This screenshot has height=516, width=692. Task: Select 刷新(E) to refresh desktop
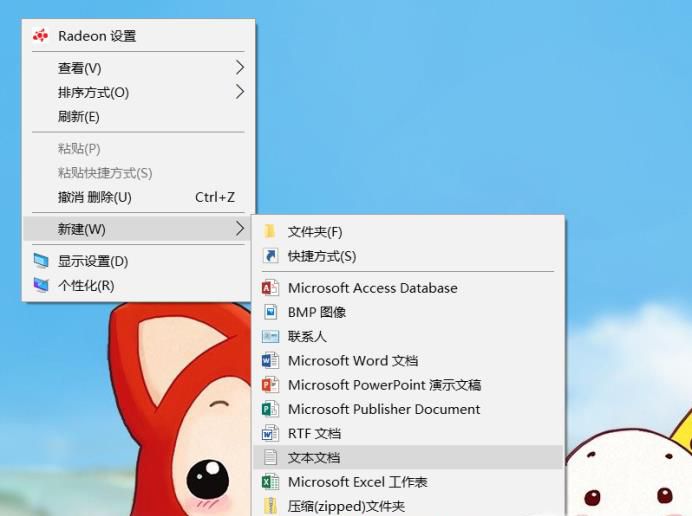pyautogui.click(x=138, y=117)
